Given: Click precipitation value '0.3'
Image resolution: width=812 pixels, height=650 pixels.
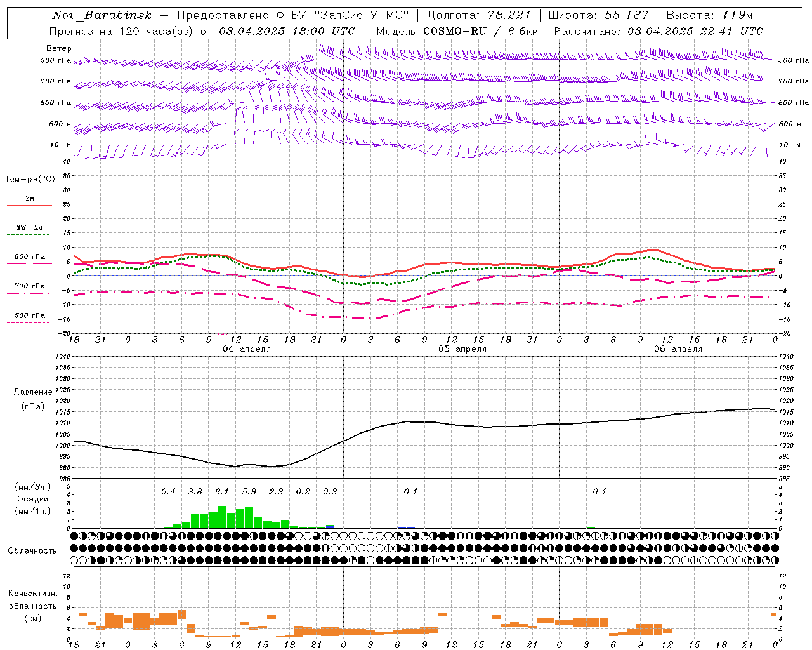Looking at the screenshot, I should [330, 492].
